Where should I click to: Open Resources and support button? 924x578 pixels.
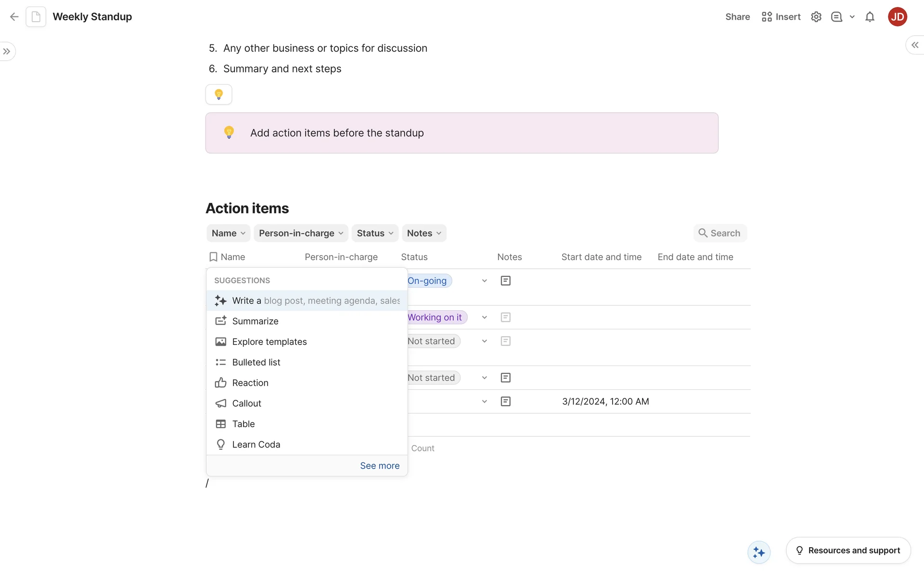(x=848, y=551)
